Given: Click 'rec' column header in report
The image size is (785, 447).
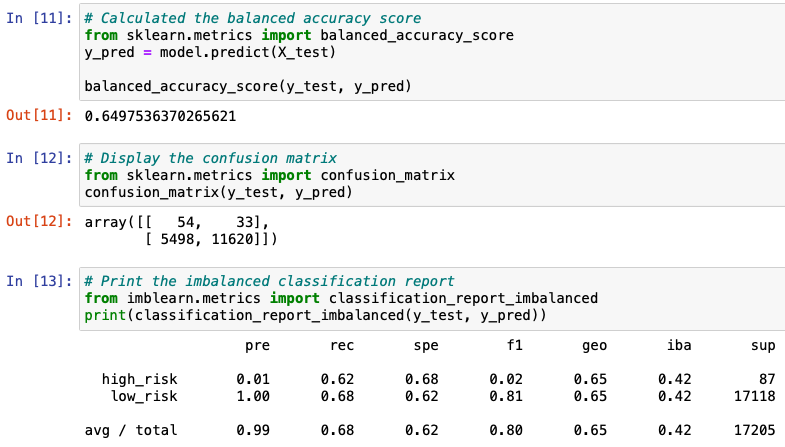Looking at the screenshot, I should [x=342, y=346].
